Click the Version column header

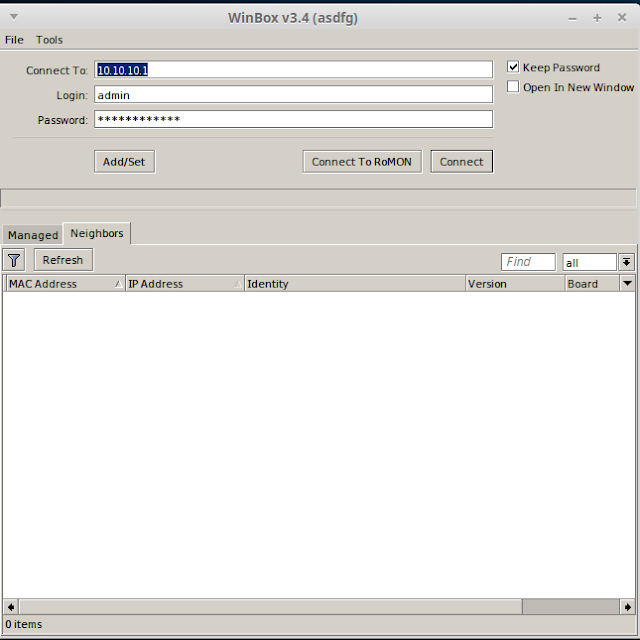[x=515, y=284]
